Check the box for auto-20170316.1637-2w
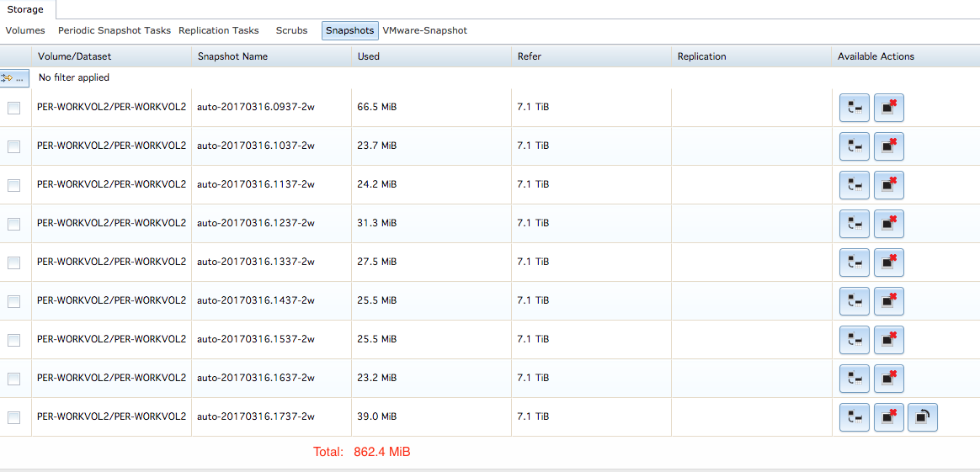Screen dimensions: 980x472 point(13,379)
